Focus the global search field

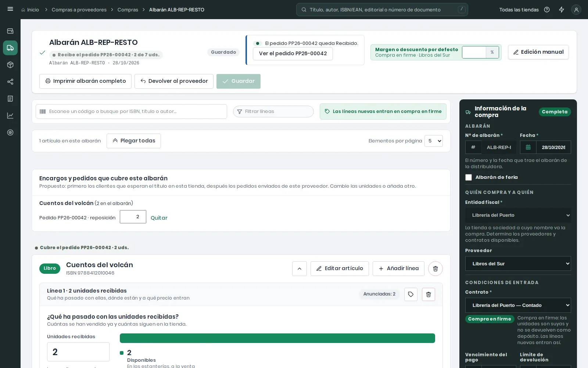coord(382,10)
